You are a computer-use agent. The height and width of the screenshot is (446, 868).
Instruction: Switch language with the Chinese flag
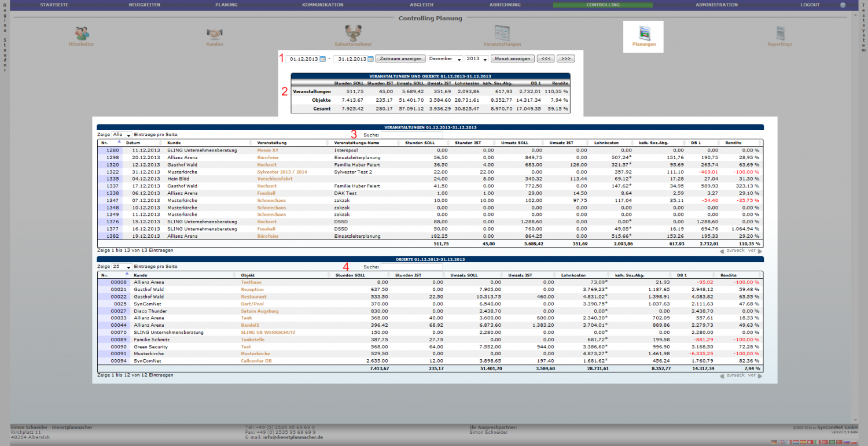pos(840,442)
